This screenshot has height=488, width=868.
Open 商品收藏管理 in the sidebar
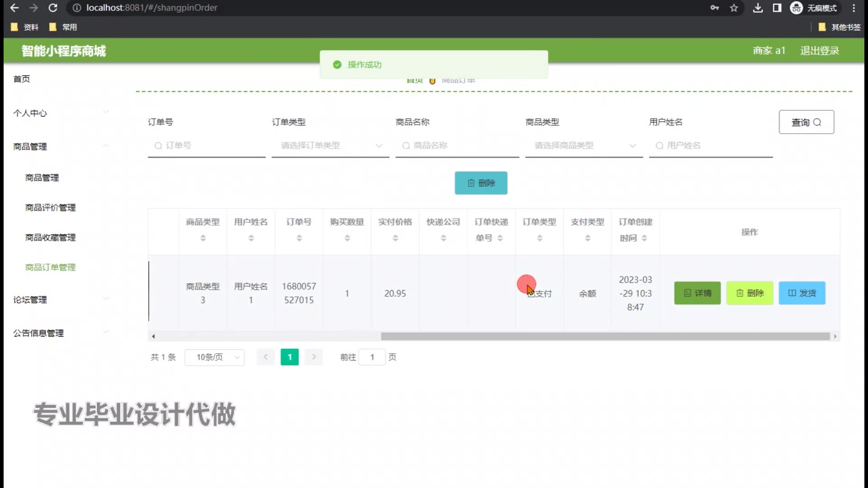point(51,237)
